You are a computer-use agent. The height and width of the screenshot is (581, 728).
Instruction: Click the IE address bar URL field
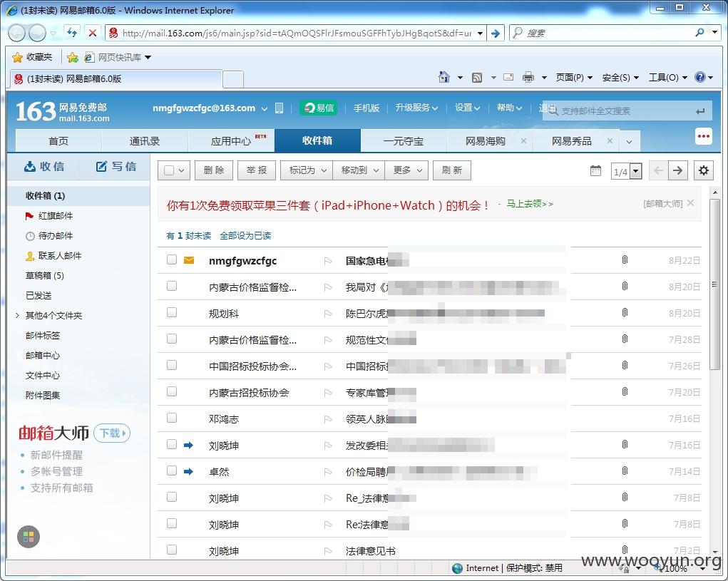[x=296, y=33]
